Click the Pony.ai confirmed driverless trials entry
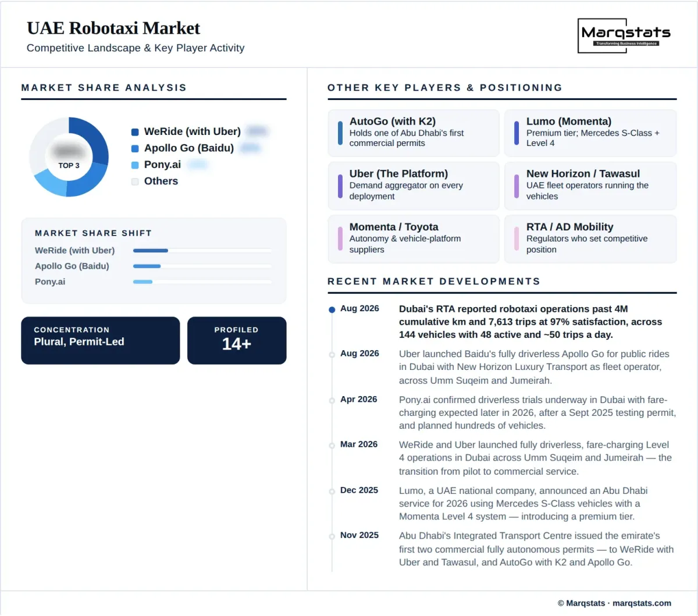Viewport: 698px width, 616px height. (x=537, y=412)
